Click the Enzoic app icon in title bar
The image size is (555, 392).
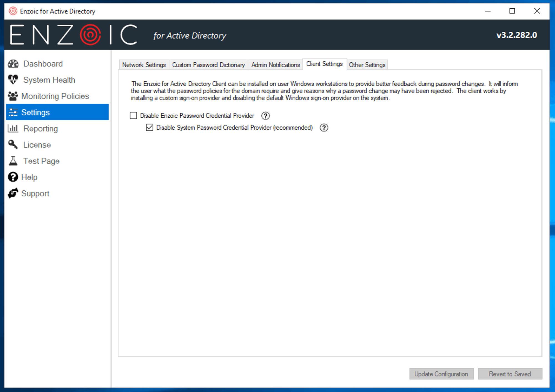pos(13,11)
